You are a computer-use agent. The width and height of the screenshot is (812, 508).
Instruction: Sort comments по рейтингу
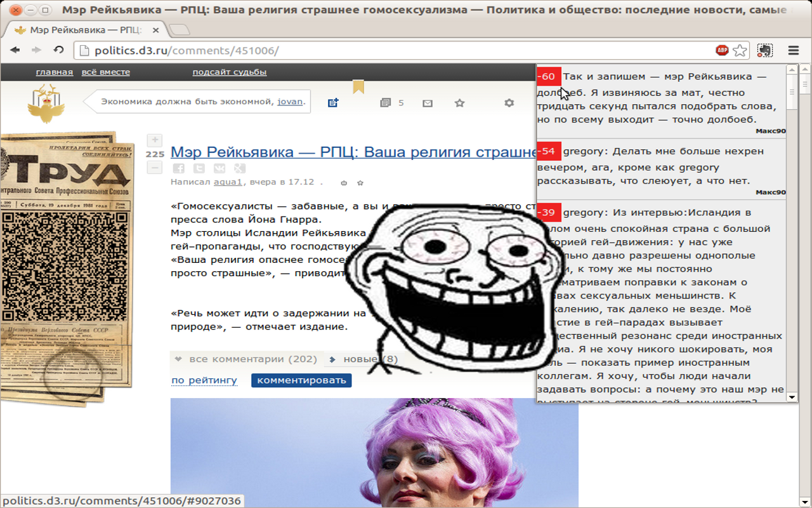204,380
